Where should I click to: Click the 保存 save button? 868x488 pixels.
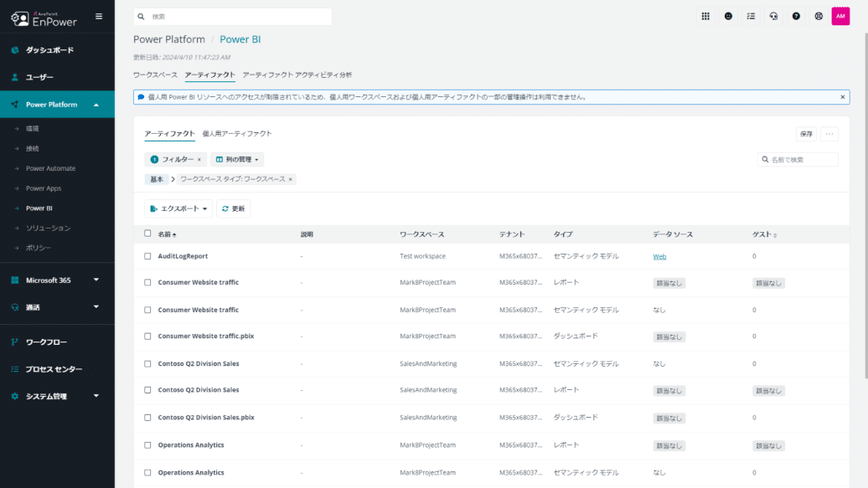click(806, 134)
